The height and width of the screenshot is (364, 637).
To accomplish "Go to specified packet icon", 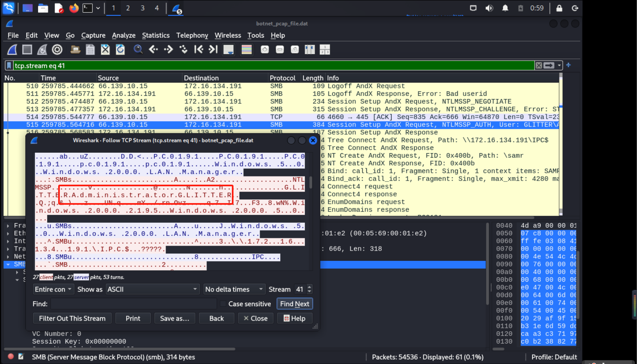I will 184,50.
